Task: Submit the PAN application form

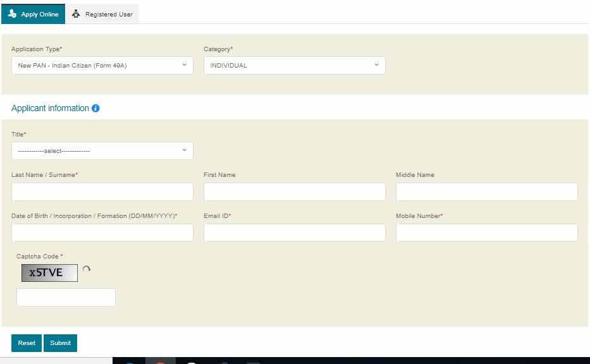Action: click(x=60, y=343)
